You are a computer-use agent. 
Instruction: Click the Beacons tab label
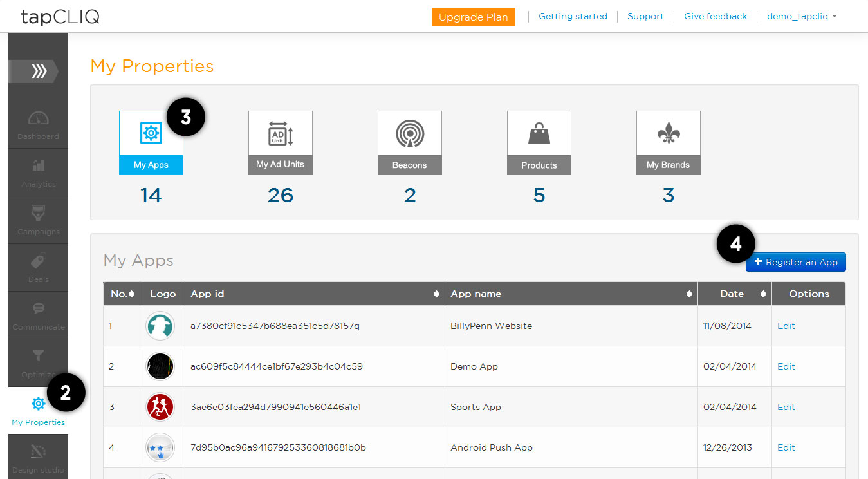click(410, 165)
